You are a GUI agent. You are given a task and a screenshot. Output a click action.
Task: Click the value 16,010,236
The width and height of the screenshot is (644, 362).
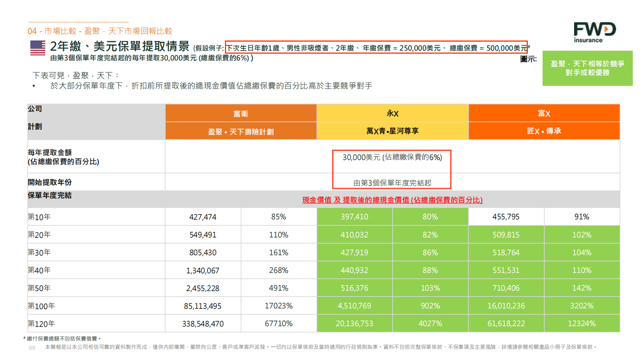pos(506,306)
